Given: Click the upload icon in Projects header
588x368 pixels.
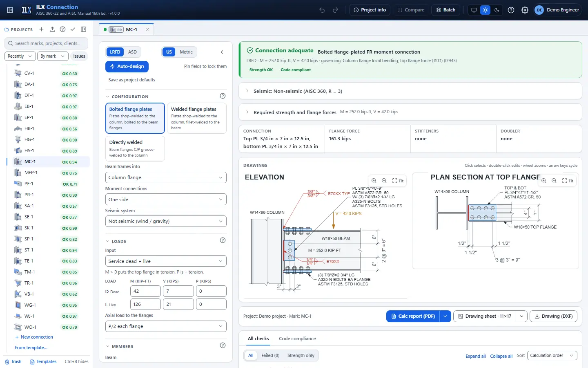Looking at the screenshot, I should point(52,29).
